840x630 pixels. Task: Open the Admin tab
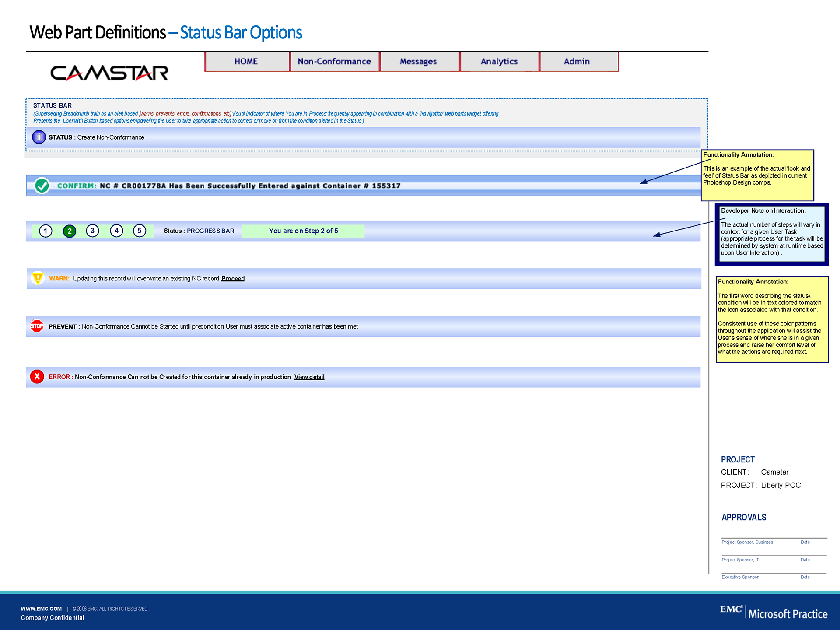577,62
